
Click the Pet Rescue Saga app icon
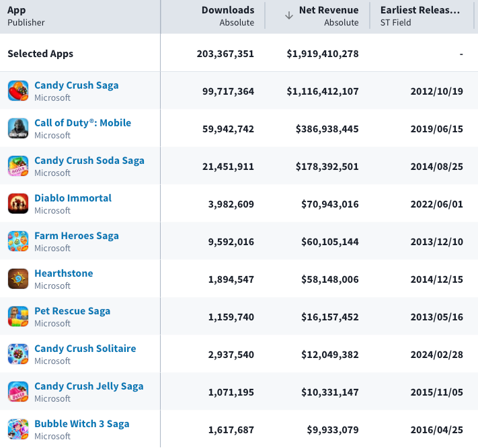point(18,316)
